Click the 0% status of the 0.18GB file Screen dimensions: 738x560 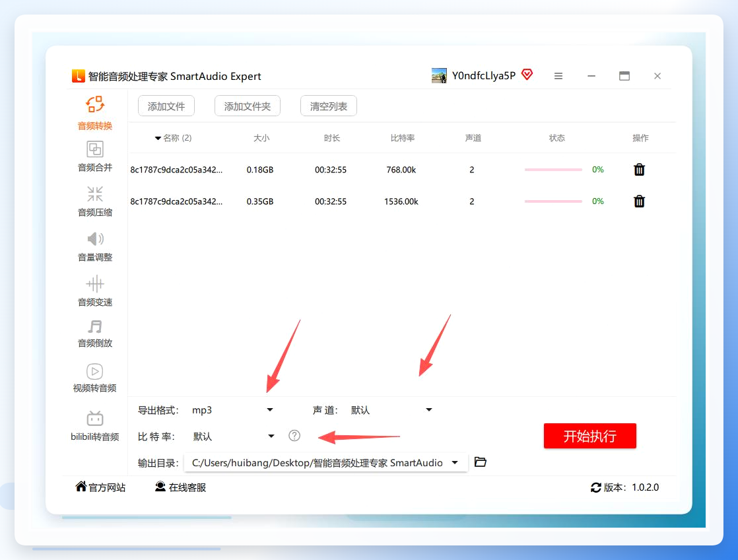click(x=598, y=170)
